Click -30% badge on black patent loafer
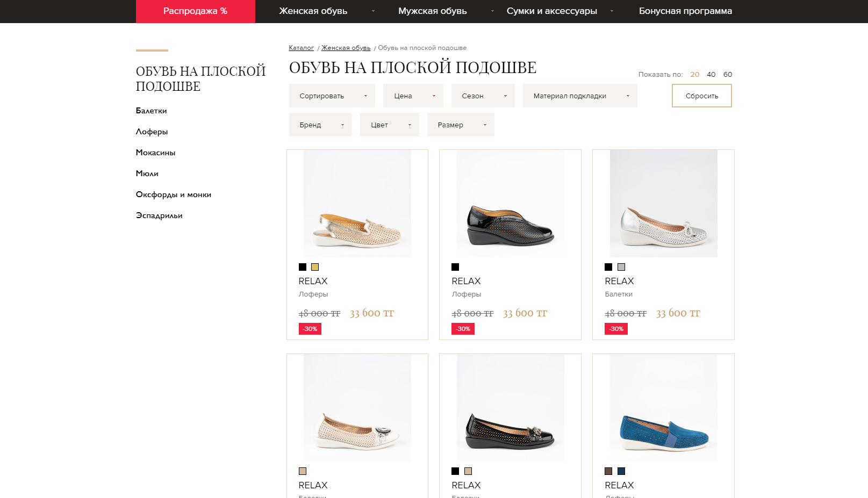 pos(463,329)
